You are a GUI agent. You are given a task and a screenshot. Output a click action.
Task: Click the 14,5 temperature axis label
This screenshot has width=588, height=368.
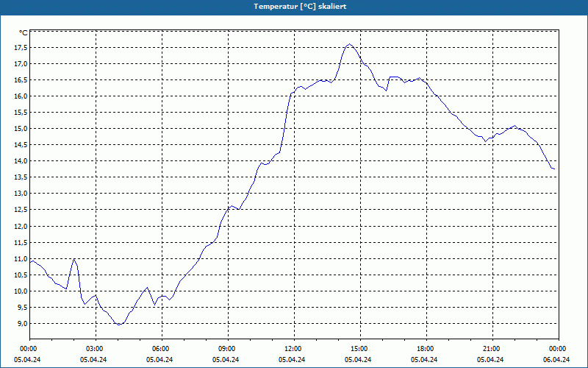coord(21,145)
